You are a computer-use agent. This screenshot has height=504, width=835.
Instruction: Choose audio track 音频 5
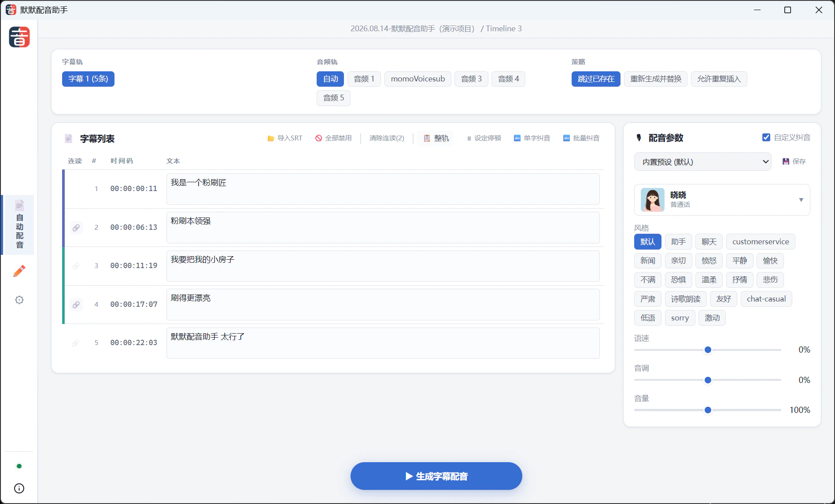tap(333, 98)
